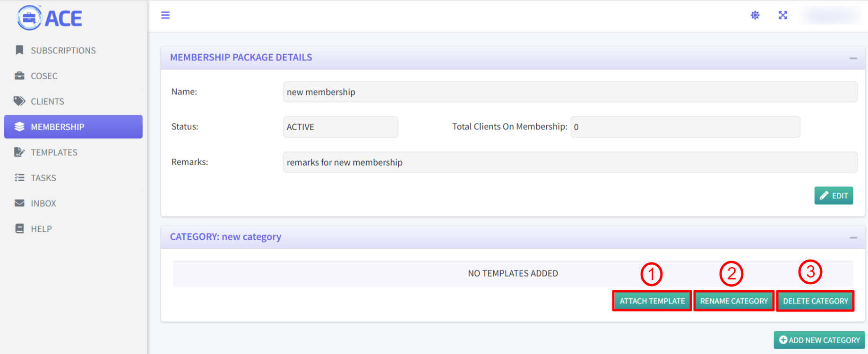Toggle the hamburger sidebar menu icon
This screenshot has height=354, width=868.
click(x=165, y=15)
